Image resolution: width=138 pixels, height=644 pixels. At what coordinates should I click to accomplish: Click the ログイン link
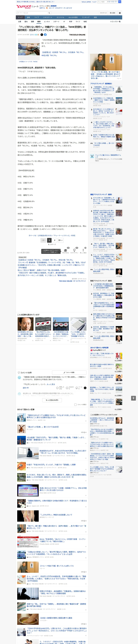[42, 8]
